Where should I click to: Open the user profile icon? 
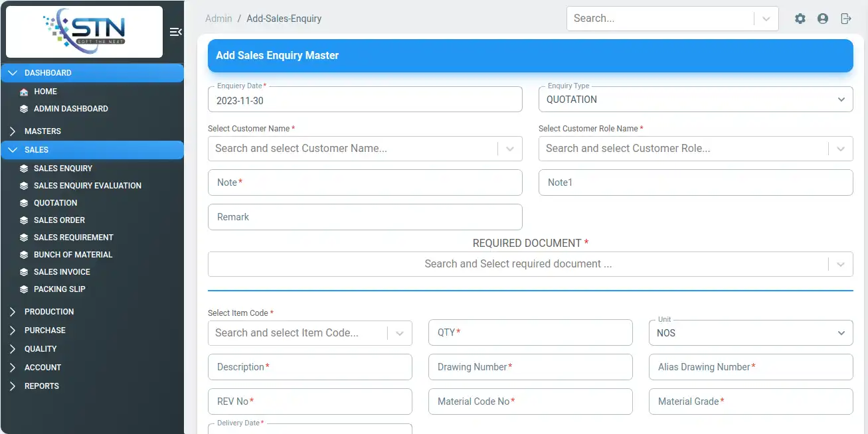823,19
